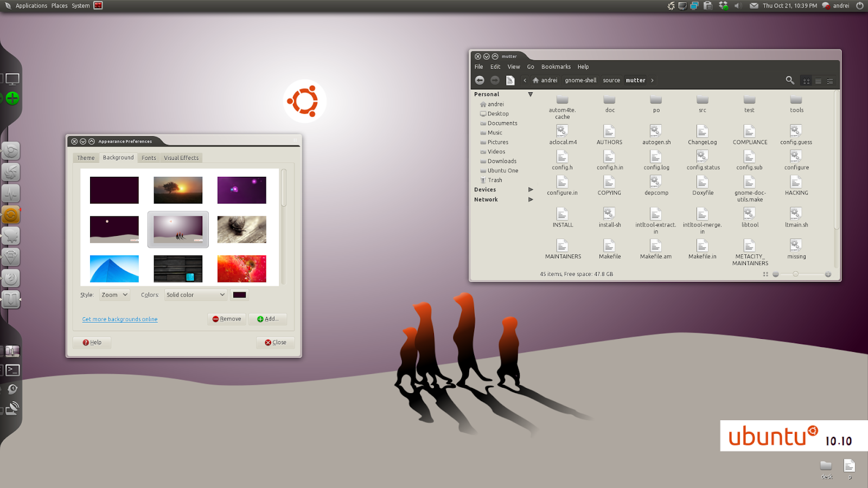The image size is (868, 488).
Task: Click the forward arrow in mutter window toolbar
Action: coord(495,80)
